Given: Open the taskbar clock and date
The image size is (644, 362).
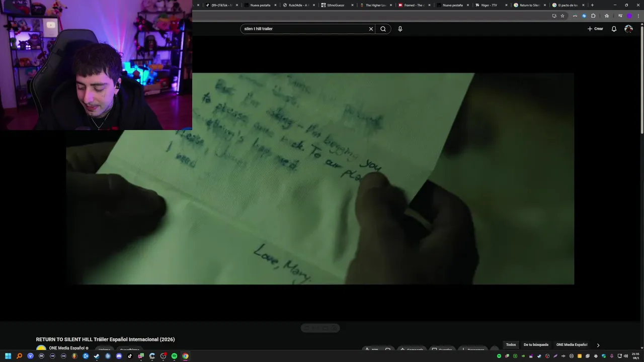Looking at the screenshot, I should 635,356.
